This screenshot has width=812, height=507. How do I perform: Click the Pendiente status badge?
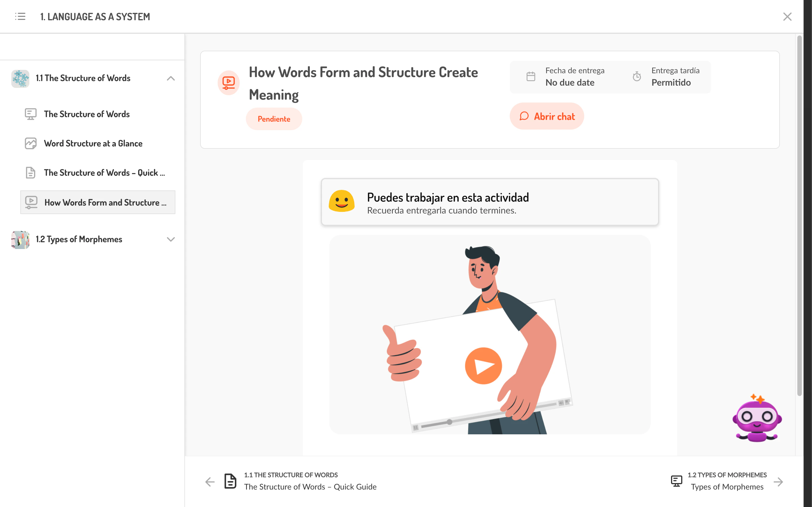(x=274, y=119)
